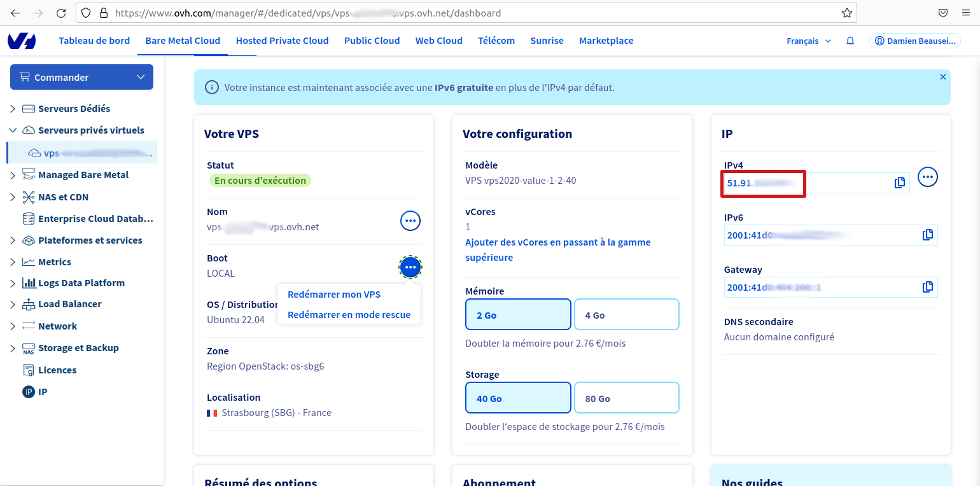Copy the Gateway address
The image size is (980, 486).
[928, 287]
